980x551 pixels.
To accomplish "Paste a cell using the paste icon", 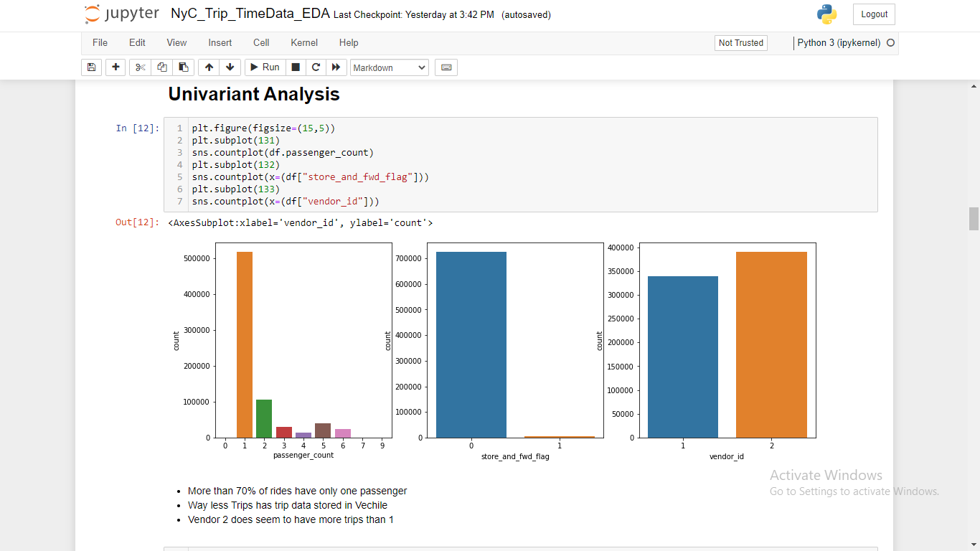I will pyautogui.click(x=183, y=67).
